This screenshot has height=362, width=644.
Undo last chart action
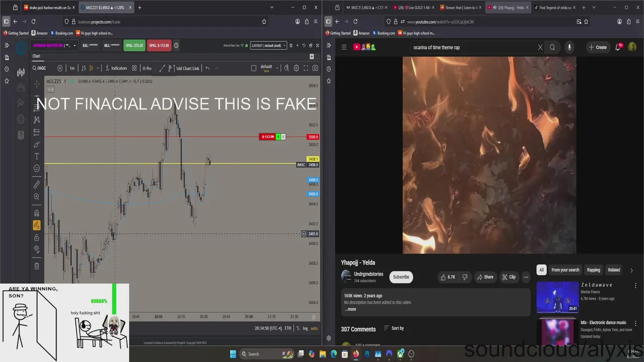tap(207, 68)
